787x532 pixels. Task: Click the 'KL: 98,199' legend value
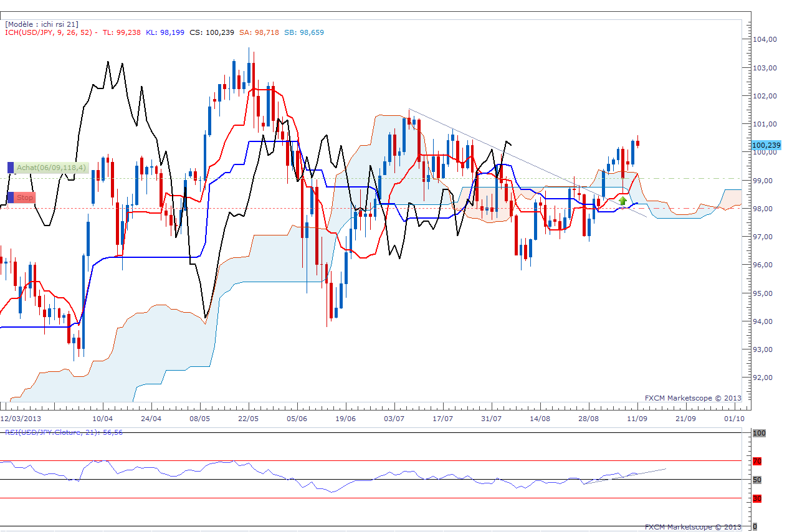coord(165,32)
